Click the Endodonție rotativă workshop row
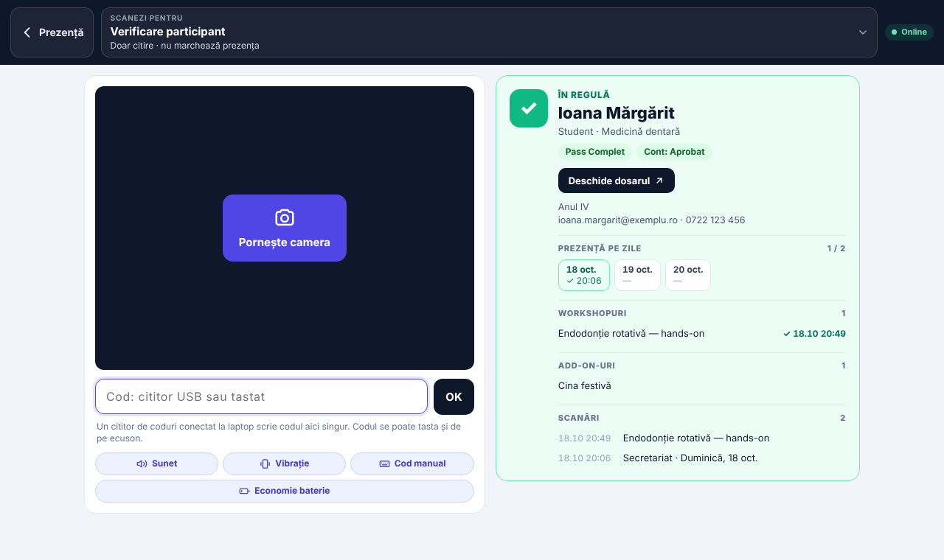The width and height of the screenshot is (944, 560). 702,334
